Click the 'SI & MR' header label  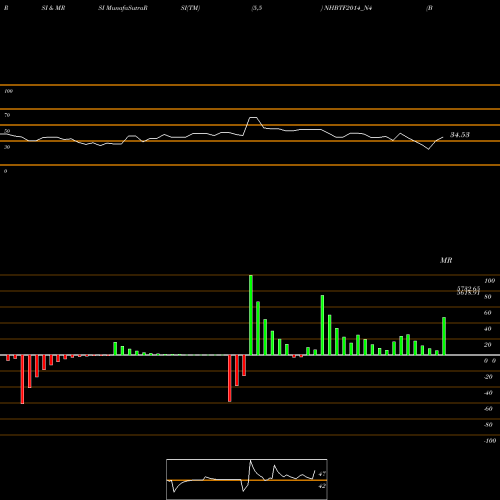click(x=53, y=8)
